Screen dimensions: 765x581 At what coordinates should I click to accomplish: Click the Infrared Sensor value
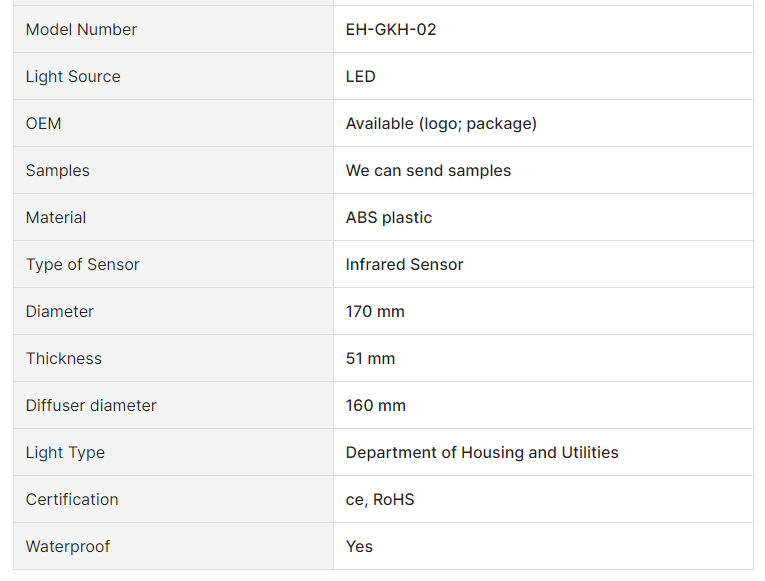click(404, 264)
